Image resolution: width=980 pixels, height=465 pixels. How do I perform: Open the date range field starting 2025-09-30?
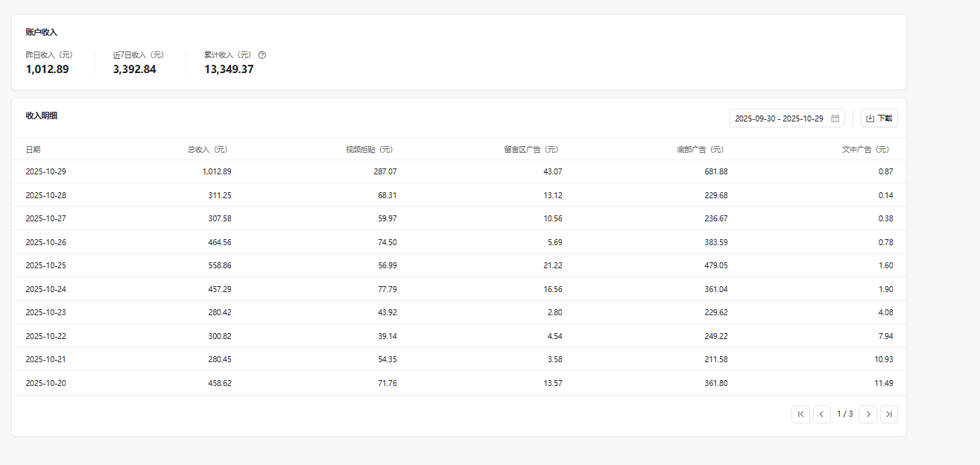(x=779, y=118)
